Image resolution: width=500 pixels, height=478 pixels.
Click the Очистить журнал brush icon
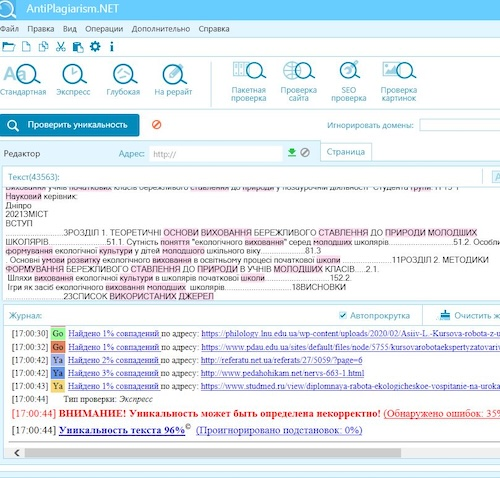click(445, 315)
